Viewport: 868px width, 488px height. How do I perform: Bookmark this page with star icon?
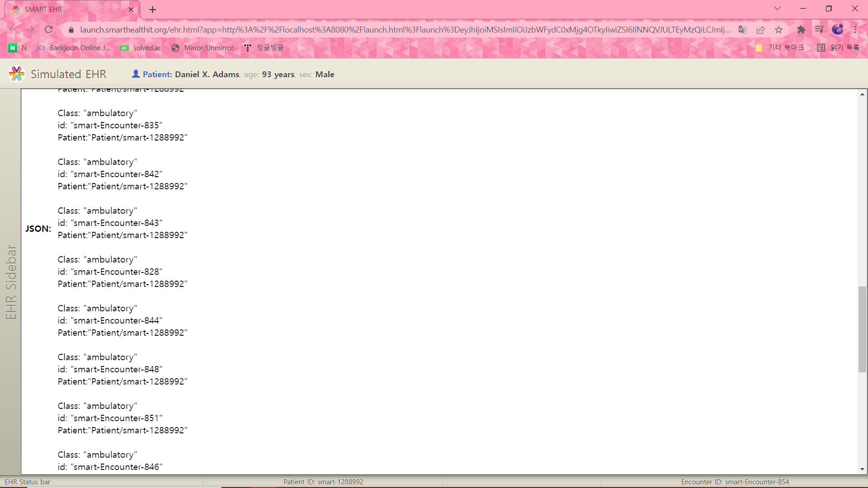tap(778, 30)
